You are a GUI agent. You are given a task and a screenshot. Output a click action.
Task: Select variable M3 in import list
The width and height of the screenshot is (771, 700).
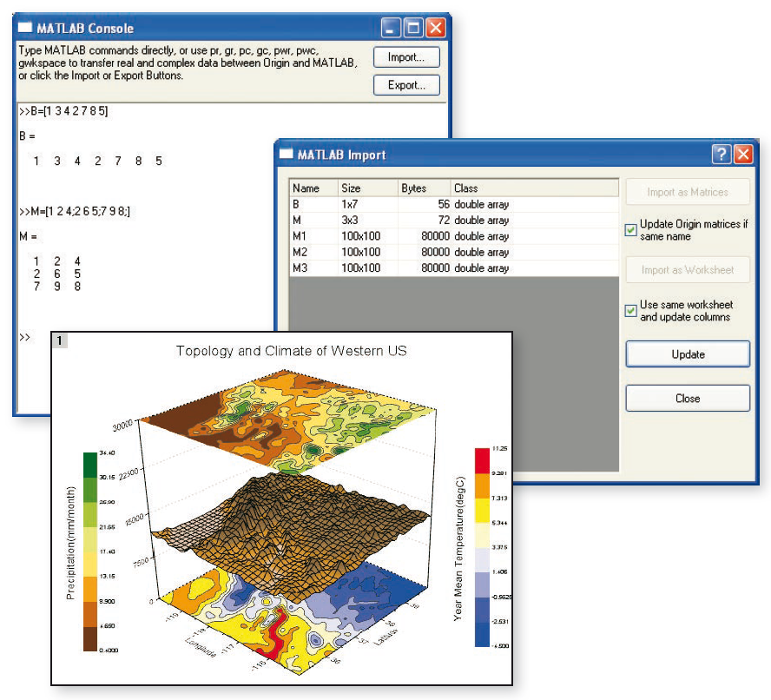tap(454, 268)
